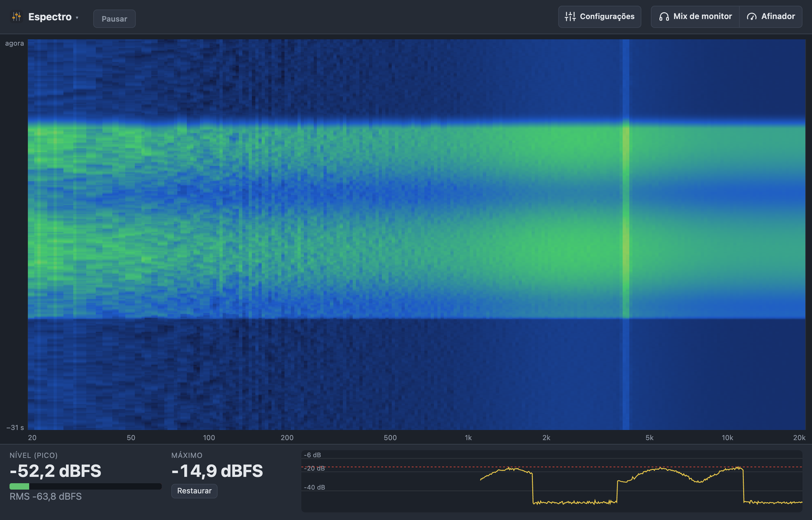Click the NÍVEL (PICO) label
The height and width of the screenshot is (520, 812).
(33, 456)
